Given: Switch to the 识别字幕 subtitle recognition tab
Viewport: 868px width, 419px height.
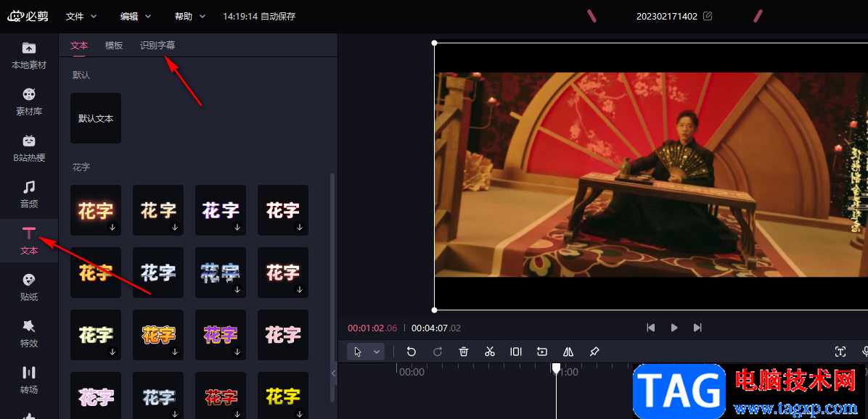Looking at the screenshot, I should tap(157, 46).
